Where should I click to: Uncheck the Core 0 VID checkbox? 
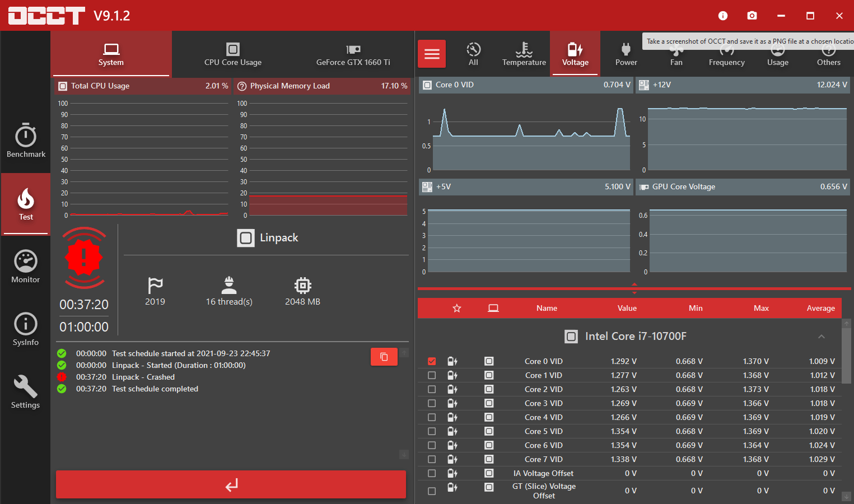pos(432,361)
